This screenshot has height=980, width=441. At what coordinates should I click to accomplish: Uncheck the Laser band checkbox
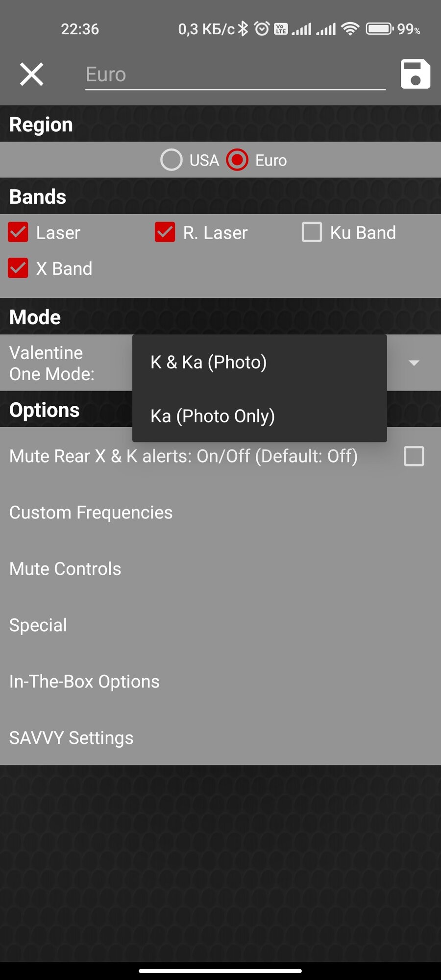[18, 232]
